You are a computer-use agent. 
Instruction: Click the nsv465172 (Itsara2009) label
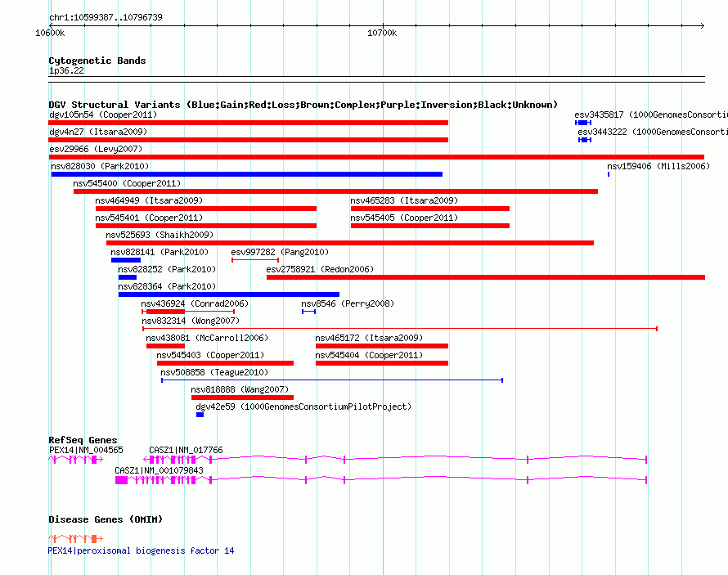(x=369, y=338)
